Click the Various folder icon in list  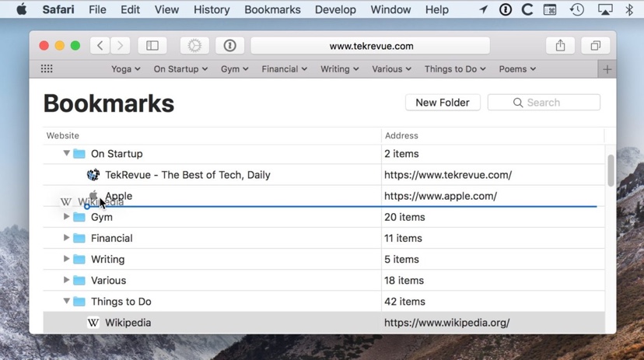click(x=79, y=281)
